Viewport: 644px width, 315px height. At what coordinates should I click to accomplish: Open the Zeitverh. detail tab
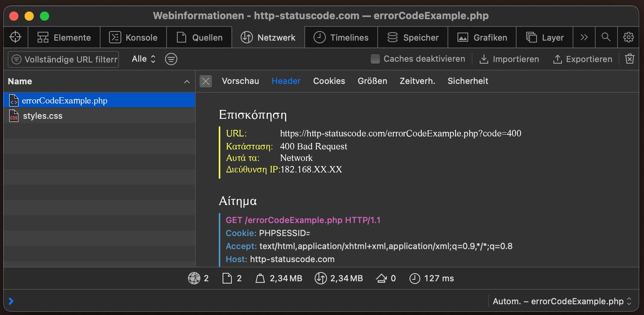point(417,81)
